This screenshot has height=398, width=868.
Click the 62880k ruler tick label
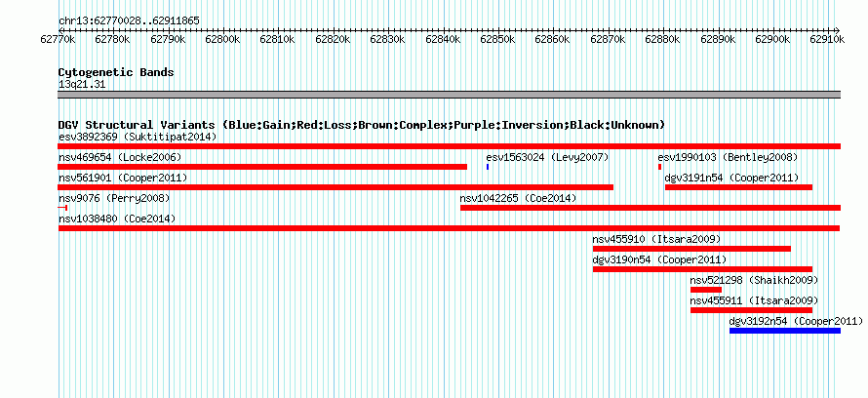click(x=662, y=39)
